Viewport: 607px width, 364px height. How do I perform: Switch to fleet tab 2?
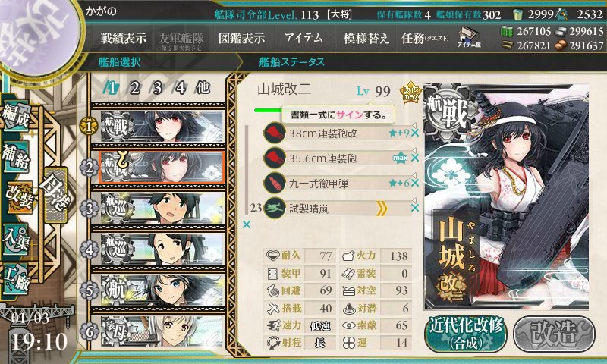click(x=135, y=88)
